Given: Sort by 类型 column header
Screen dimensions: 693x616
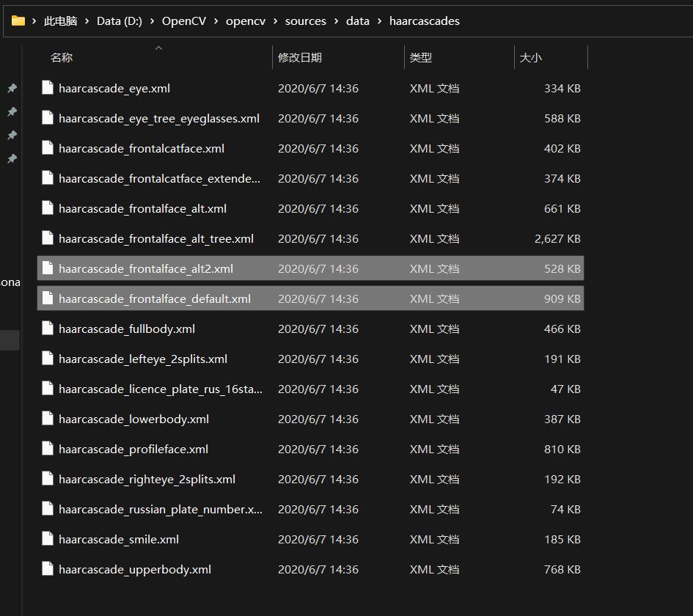Looking at the screenshot, I should 420,57.
